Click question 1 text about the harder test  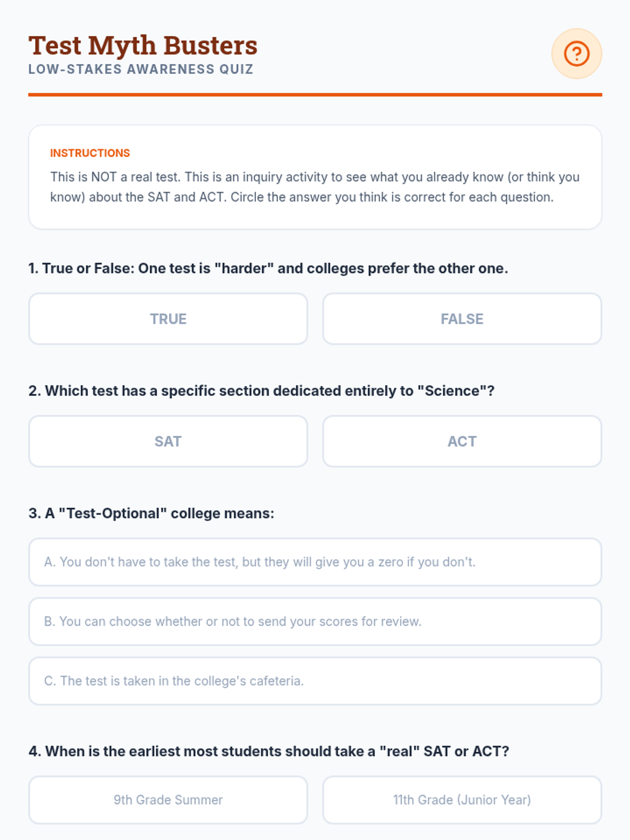(x=268, y=268)
